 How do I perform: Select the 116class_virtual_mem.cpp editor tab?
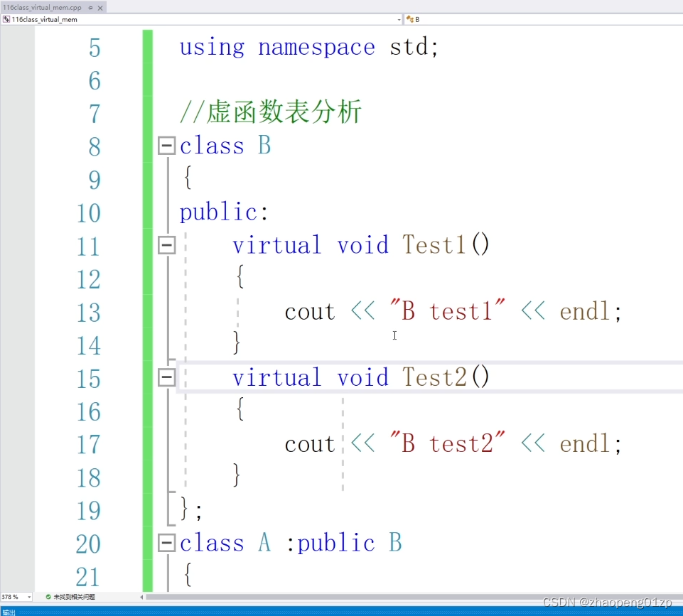[43, 7]
